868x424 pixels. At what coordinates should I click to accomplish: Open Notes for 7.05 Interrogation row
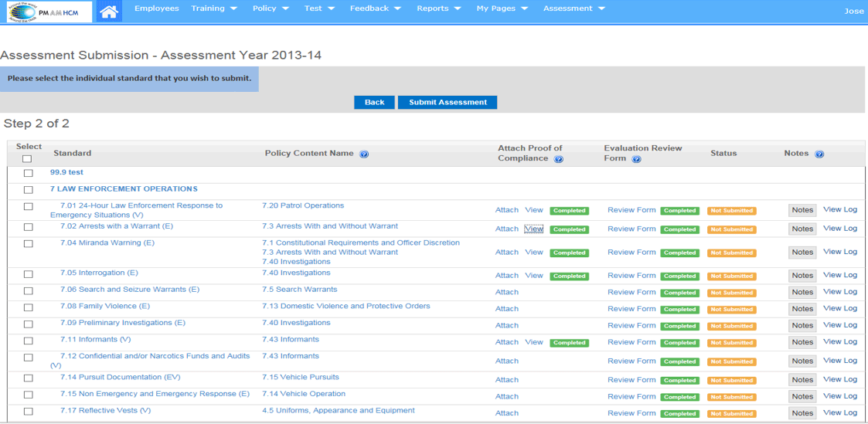pyautogui.click(x=802, y=276)
